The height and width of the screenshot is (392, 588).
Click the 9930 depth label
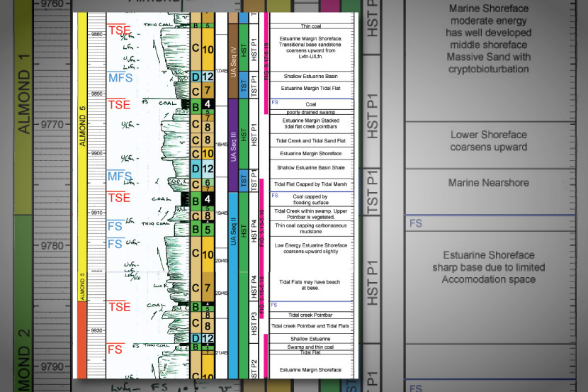pyautogui.click(x=96, y=331)
